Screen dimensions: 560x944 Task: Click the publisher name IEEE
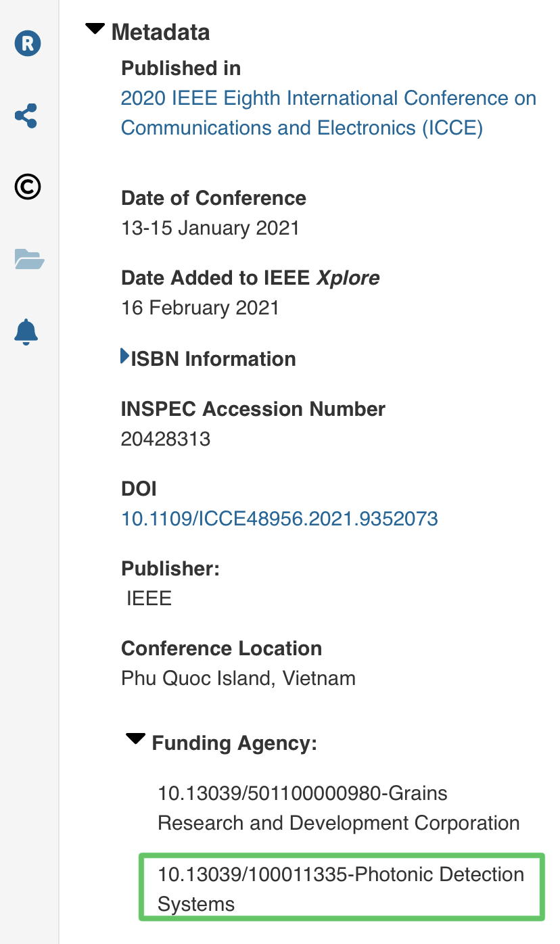point(149,598)
